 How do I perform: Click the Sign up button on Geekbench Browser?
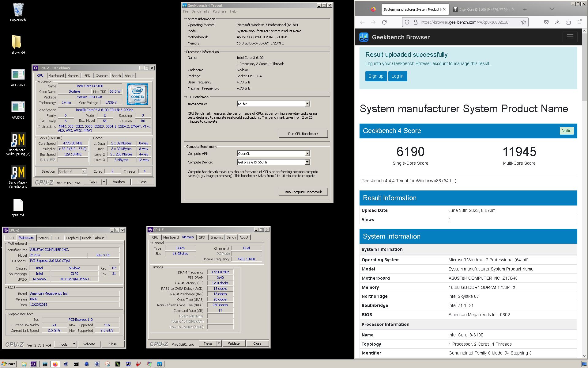coord(376,76)
